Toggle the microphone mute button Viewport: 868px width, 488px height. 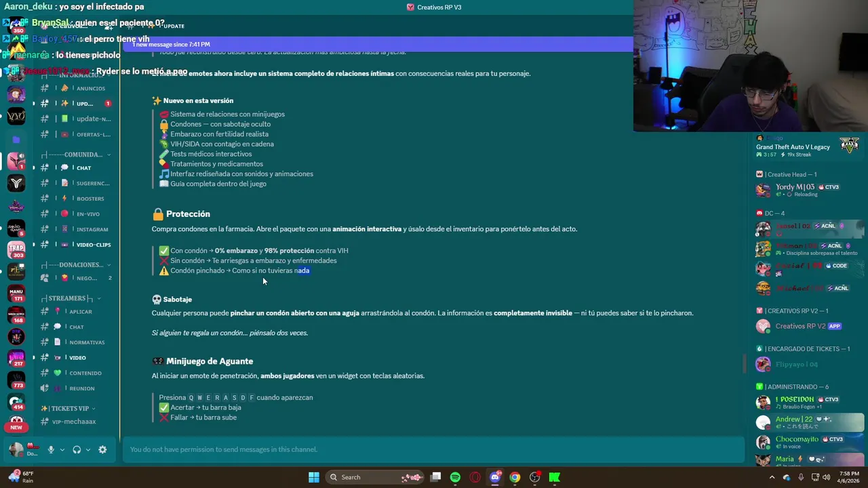click(51, 449)
